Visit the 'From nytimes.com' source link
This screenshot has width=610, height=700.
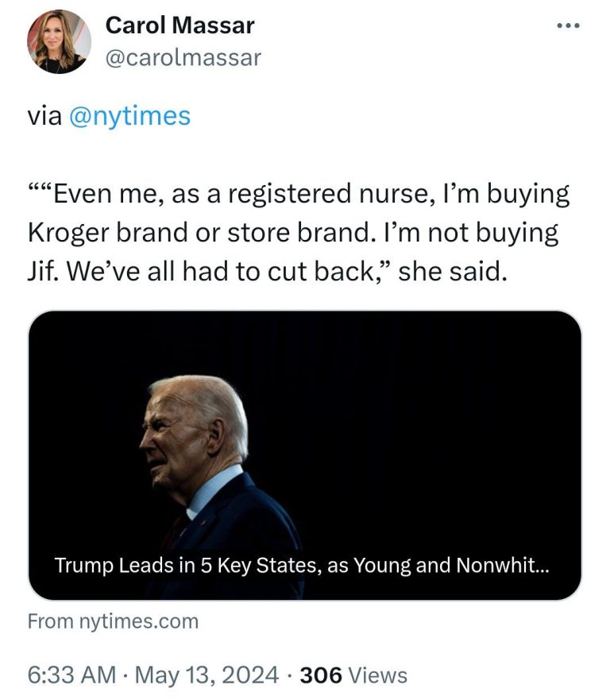pos(113,621)
